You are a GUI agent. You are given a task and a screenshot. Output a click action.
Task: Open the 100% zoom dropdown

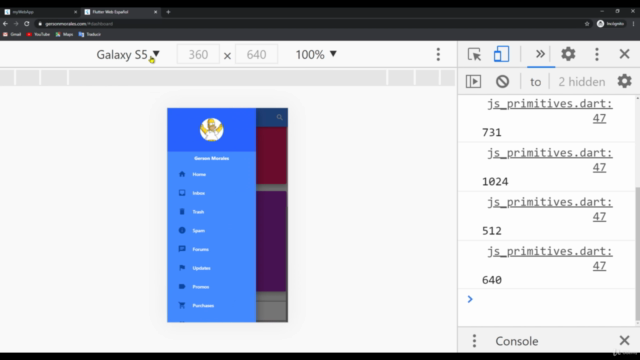click(x=316, y=54)
